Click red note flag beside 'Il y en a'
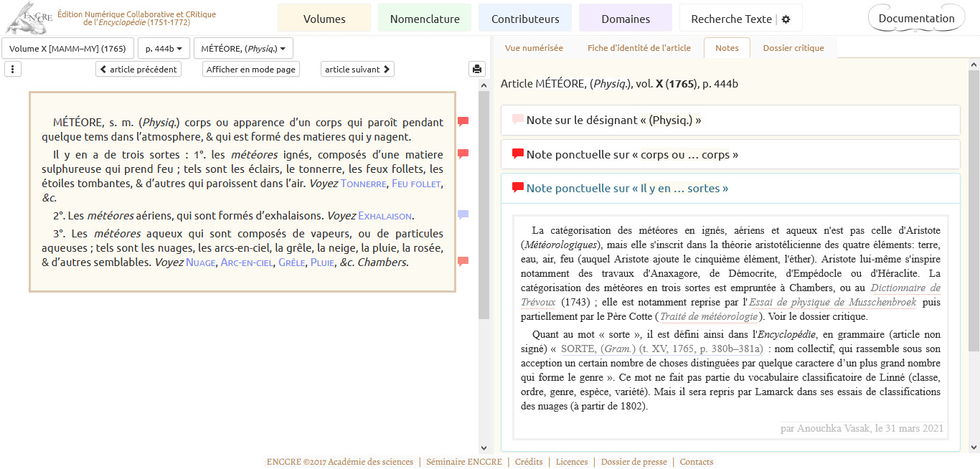 pyautogui.click(x=463, y=154)
